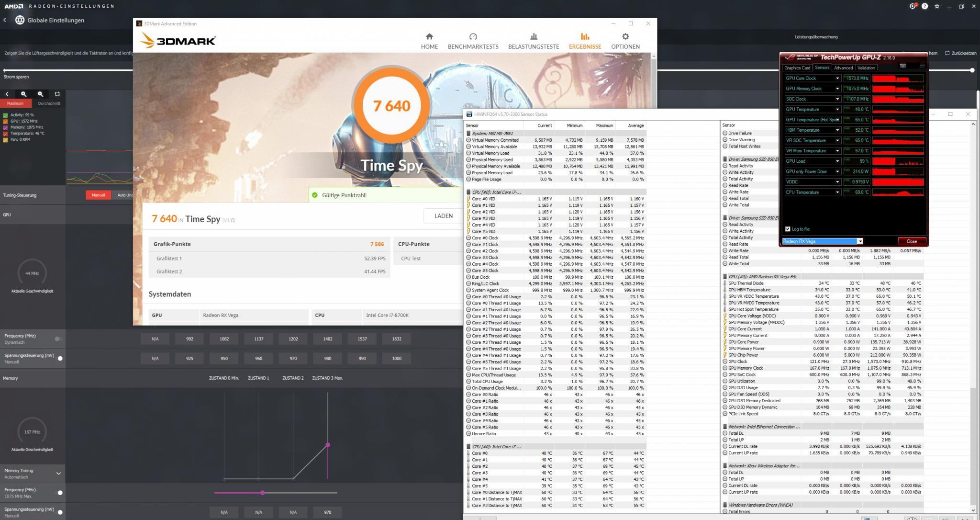
Task: Click HWiNFO voltage icon for Core #0 VID
Action: pyautogui.click(x=468, y=199)
